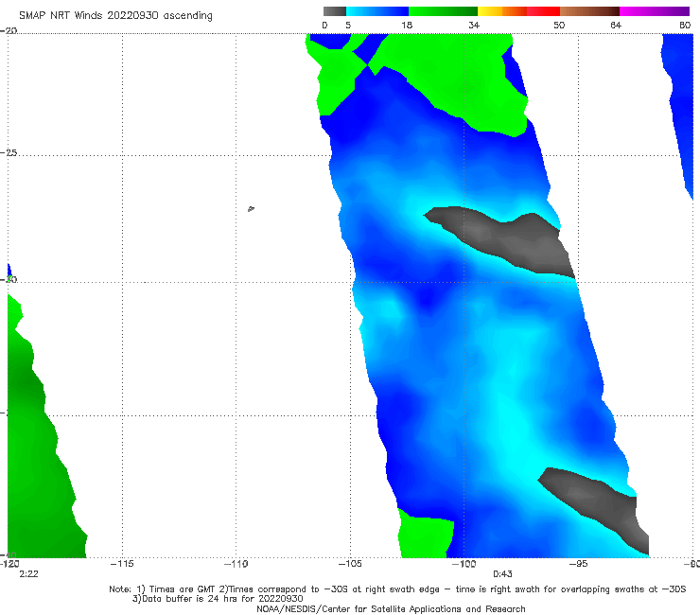
Task: Click the swath time label '0:43'
Action: click(x=502, y=574)
